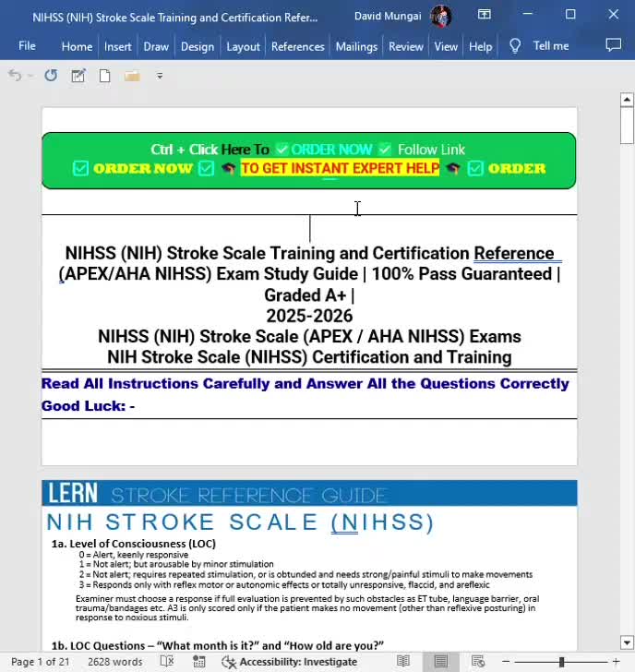This screenshot has width=635, height=672.
Task: Click the left green checkbox emoji on second banner line
Action: [80, 168]
